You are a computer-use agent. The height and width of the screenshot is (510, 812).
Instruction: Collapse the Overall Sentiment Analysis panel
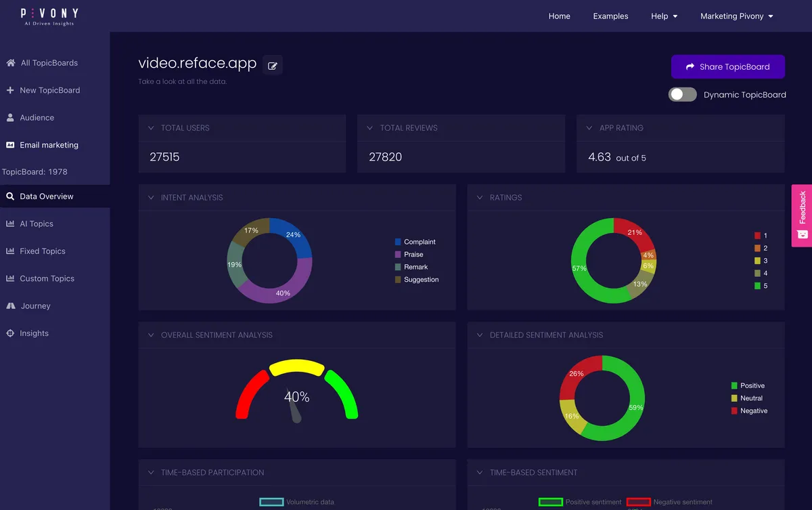150,335
